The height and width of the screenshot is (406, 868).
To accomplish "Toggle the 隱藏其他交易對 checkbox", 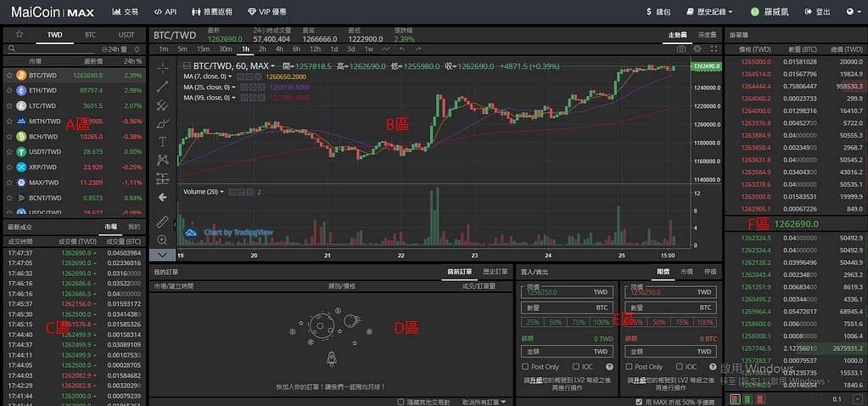I will coord(400,402).
